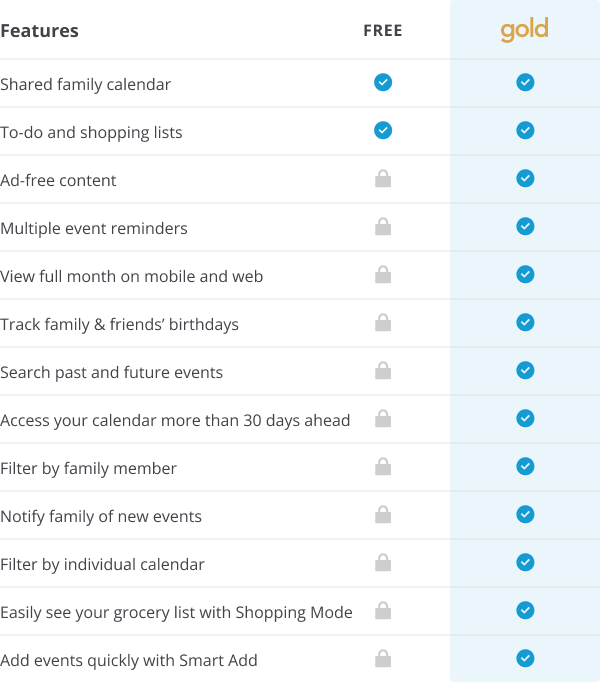Select the gold plan column header
Viewport: 600px width, 682px height.
coord(524,30)
